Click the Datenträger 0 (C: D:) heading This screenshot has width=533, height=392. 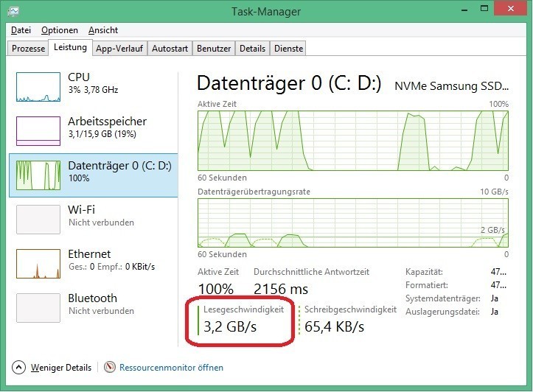coord(289,83)
